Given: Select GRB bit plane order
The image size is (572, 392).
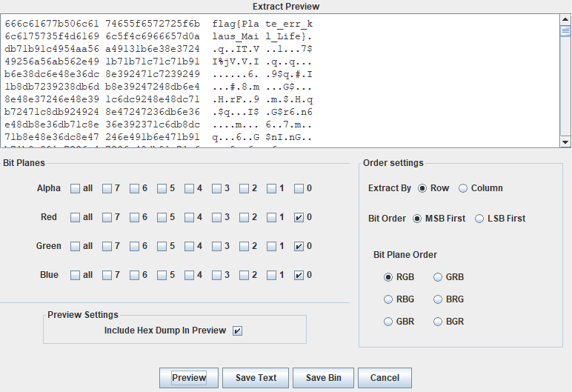Looking at the screenshot, I should (x=438, y=277).
